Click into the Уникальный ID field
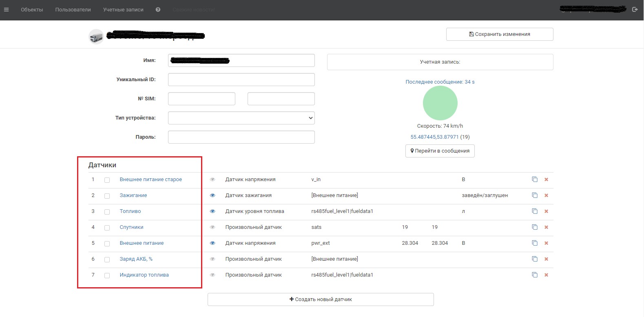644x317 pixels. (x=241, y=80)
